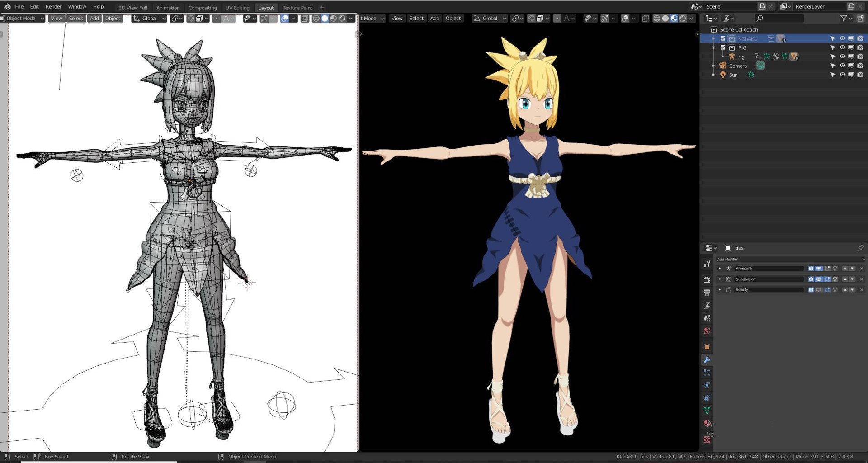Switch to the Texture Paint workspace tab
The height and width of the screenshot is (463, 868).
click(297, 8)
